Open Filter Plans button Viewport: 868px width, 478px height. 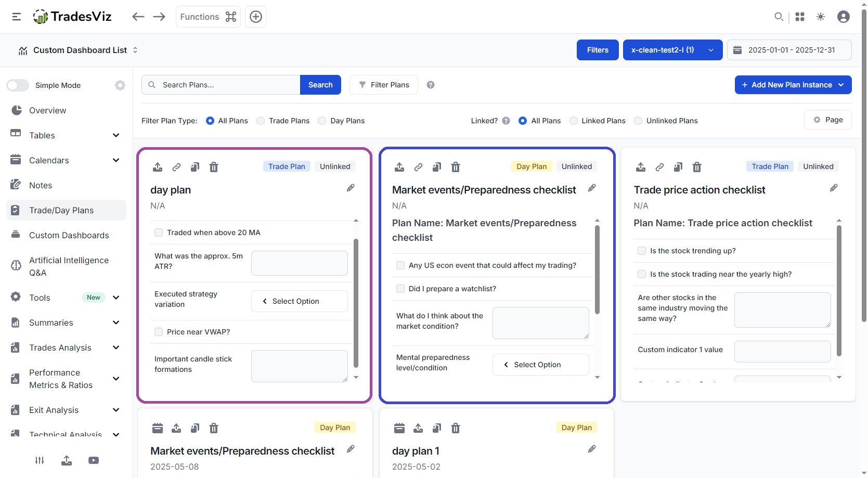pyautogui.click(x=384, y=85)
